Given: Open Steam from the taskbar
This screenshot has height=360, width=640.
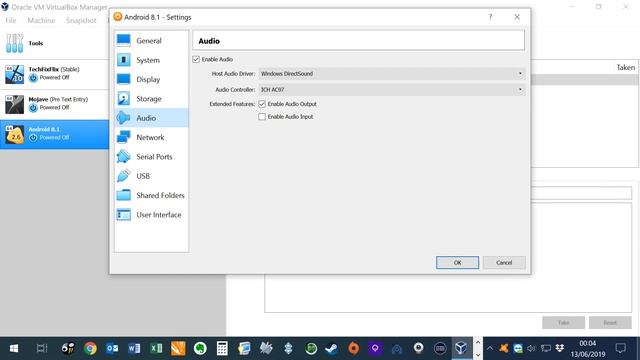Looking at the screenshot, I should point(331,348).
